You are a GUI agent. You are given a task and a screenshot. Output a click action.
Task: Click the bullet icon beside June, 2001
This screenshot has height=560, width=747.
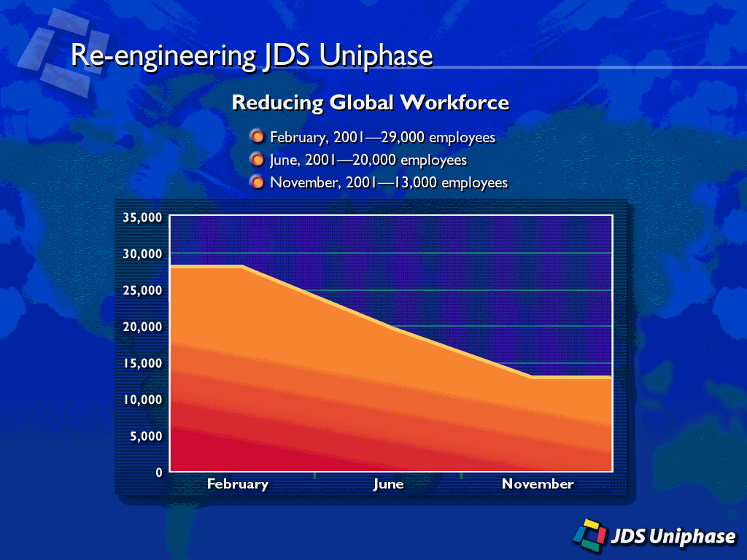tap(258, 160)
